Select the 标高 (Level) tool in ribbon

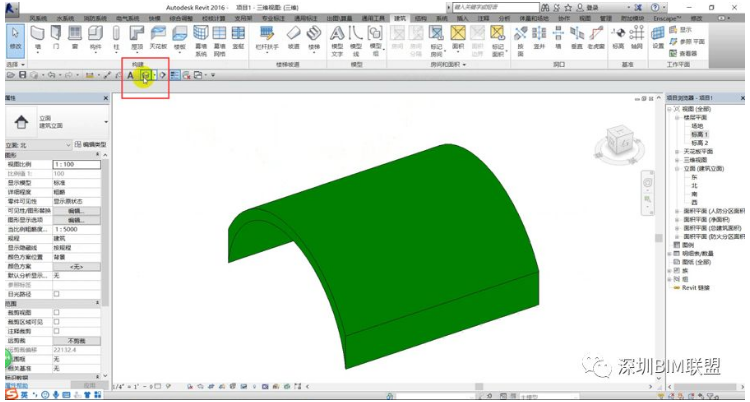[616, 36]
